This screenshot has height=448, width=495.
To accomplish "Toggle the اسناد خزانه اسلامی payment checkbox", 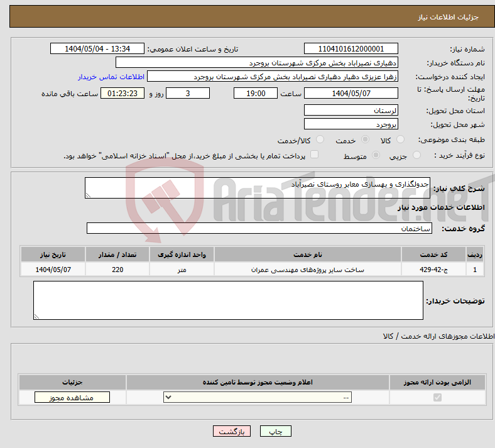I will tap(314, 155).
